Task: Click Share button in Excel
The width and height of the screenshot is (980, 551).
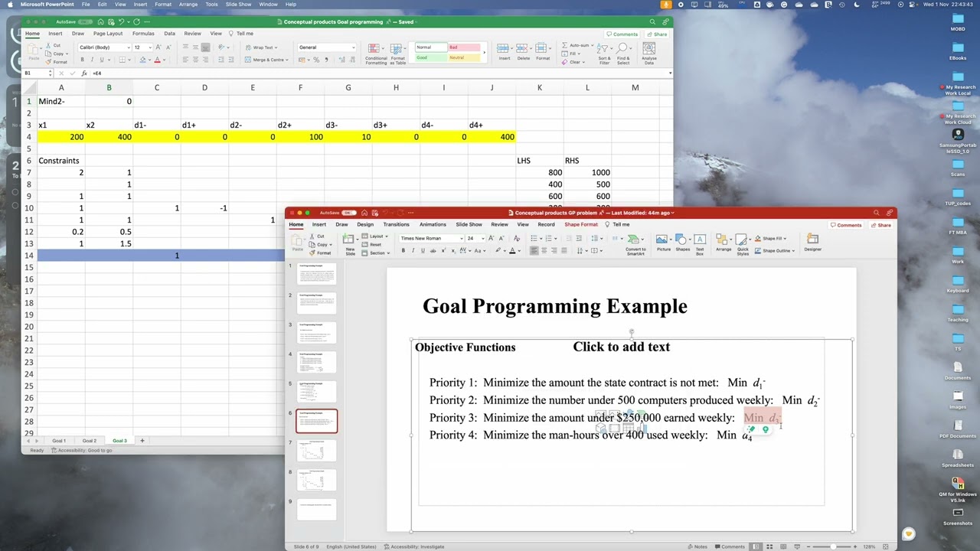Action: pyautogui.click(x=657, y=34)
